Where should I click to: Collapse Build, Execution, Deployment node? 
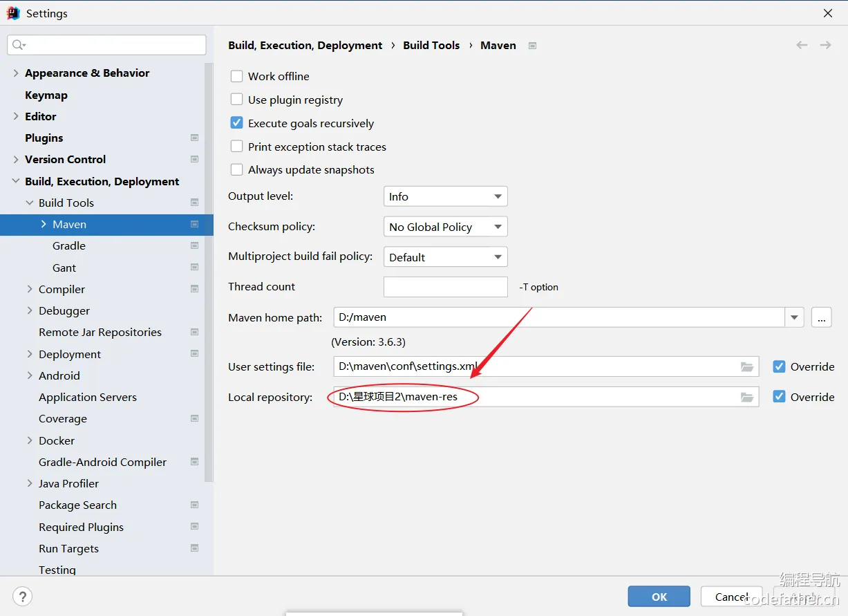click(16, 182)
